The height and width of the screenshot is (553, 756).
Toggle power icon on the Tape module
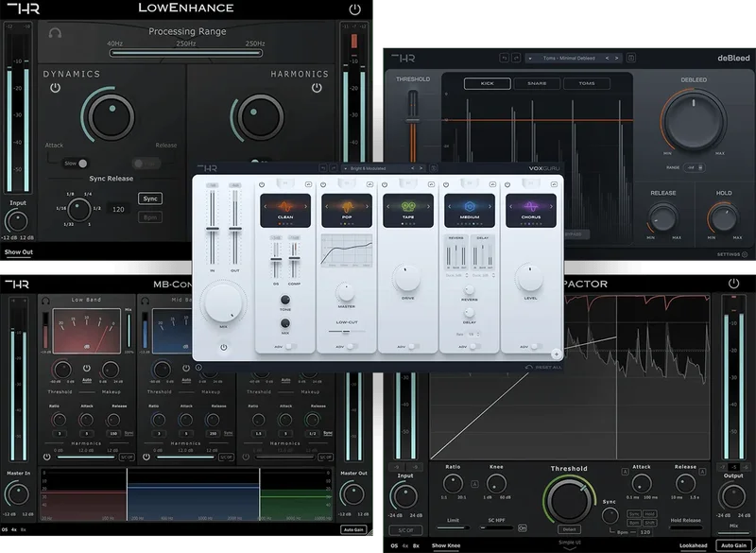pyautogui.click(x=385, y=184)
